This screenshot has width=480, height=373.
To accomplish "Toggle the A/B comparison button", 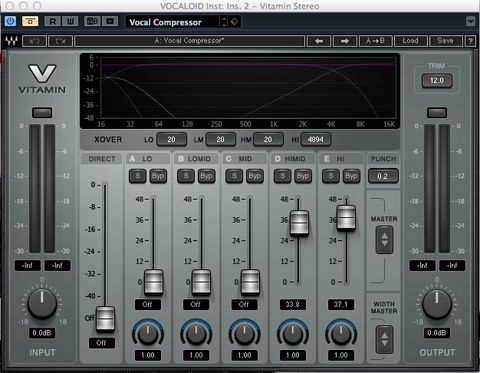I will [92, 21].
